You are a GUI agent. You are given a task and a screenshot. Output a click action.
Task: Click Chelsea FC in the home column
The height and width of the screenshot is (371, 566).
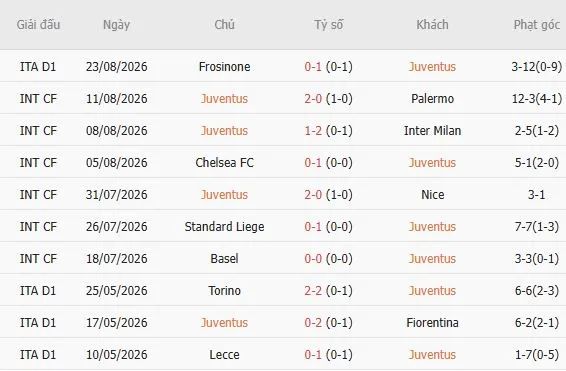pyautogui.click(x=224, y=163)
